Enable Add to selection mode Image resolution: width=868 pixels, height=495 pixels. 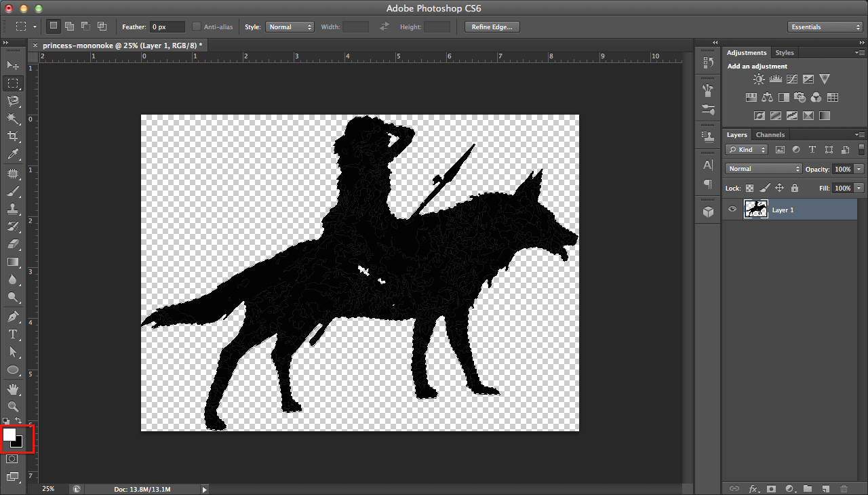(x=70, y=26)
